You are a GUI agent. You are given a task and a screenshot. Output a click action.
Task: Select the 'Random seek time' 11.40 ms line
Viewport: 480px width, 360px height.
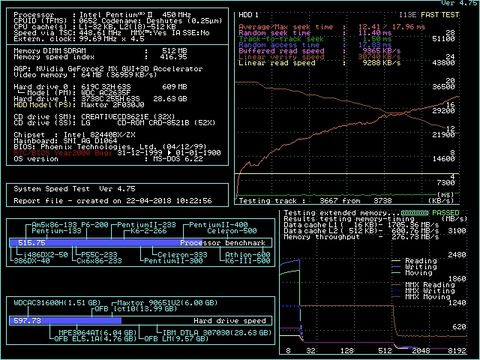[315, 33]
